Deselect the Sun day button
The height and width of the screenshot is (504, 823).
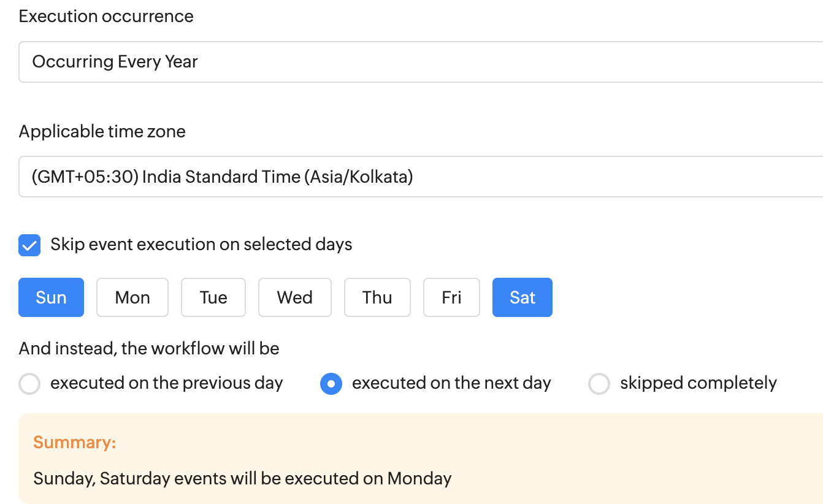51,297
